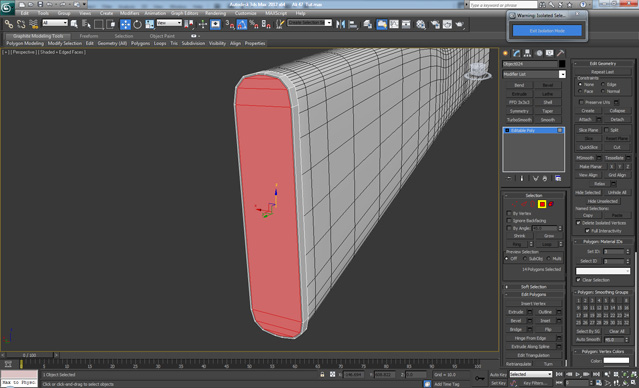639x388 pixels.
Task: Open the reference coordinate View dropdown
Action: [169, 23]
